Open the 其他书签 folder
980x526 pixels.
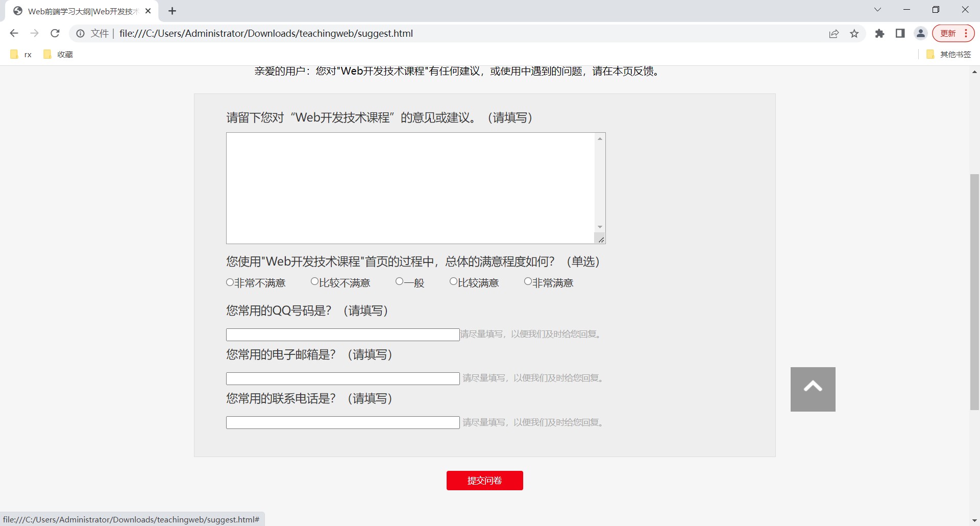point(949,54)
